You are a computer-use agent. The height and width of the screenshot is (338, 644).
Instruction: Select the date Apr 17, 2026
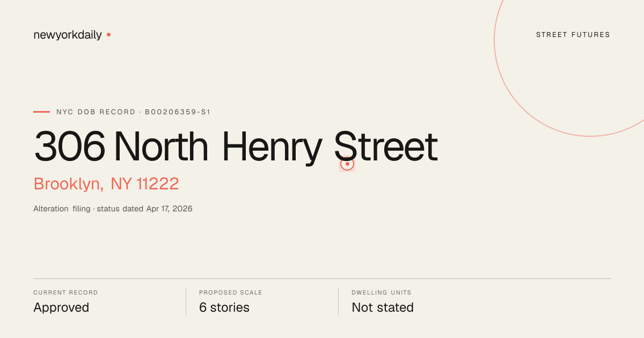pyautogui.click(x=169, y=209)
